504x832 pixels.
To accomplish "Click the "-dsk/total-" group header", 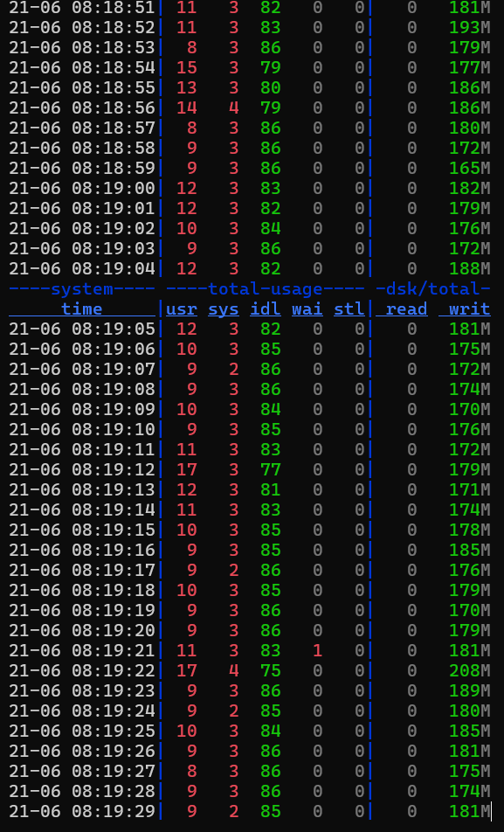I will [433, 289].
